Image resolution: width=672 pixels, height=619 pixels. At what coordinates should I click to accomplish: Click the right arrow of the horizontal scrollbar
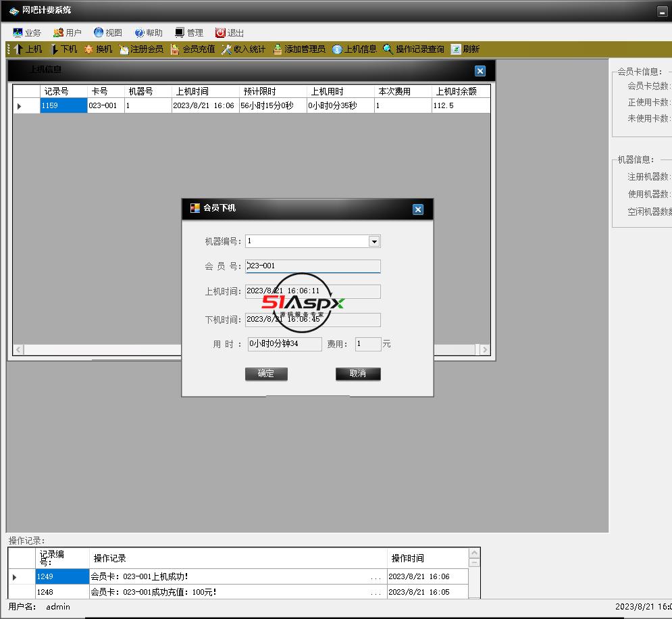[485, 350]
